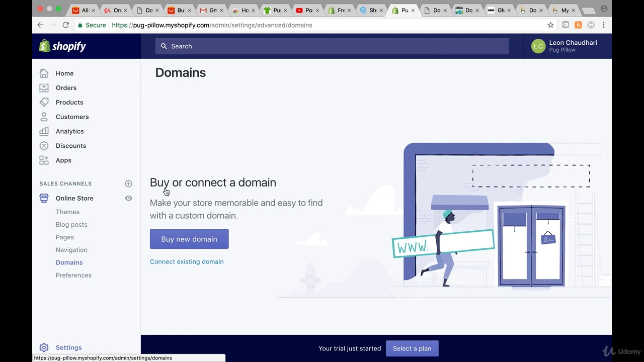Click the Chrome profile icon
The image size is (644, 362).
[604, 9]
